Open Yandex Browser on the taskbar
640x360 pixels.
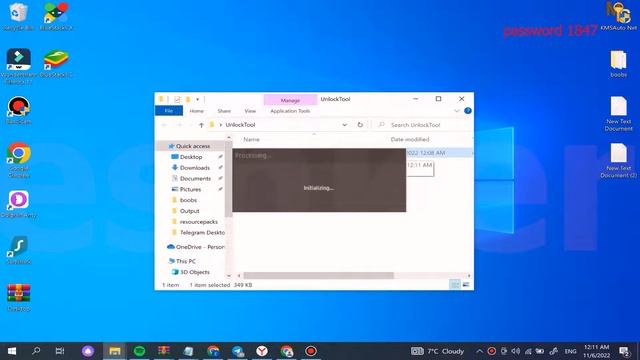pos(262,351)
